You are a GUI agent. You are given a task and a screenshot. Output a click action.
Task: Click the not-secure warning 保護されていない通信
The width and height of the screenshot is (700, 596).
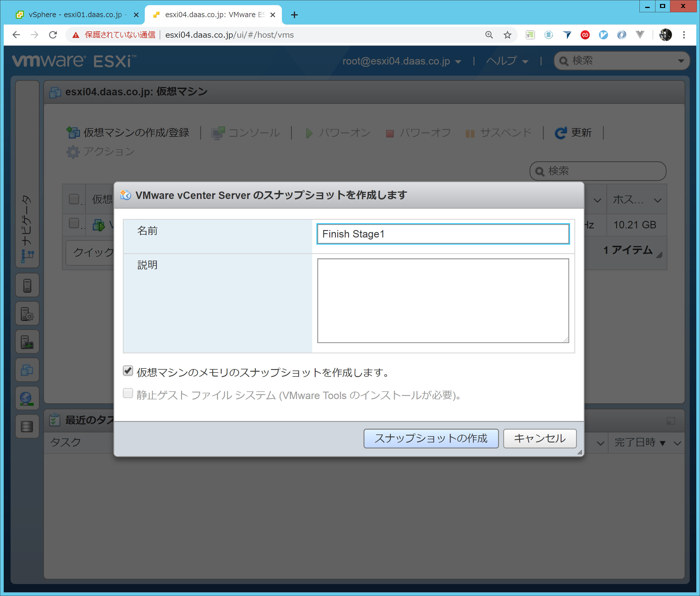click(114, 35)
